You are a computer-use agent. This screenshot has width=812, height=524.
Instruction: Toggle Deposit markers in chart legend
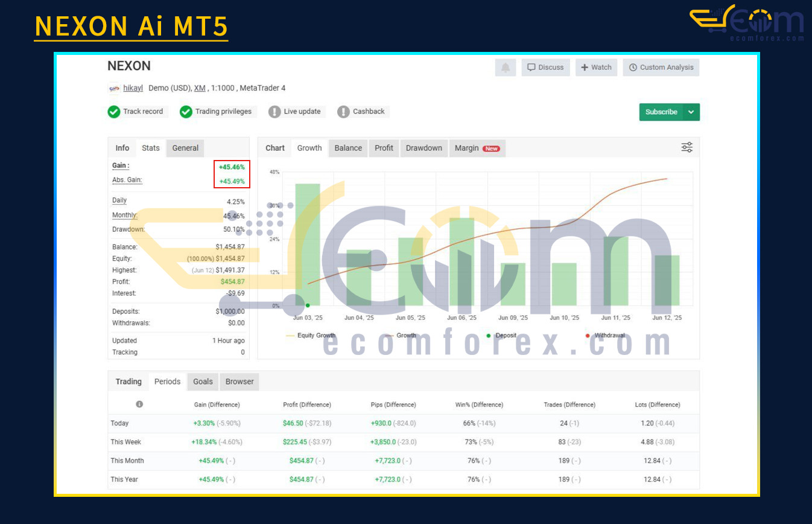pos(501,336)
